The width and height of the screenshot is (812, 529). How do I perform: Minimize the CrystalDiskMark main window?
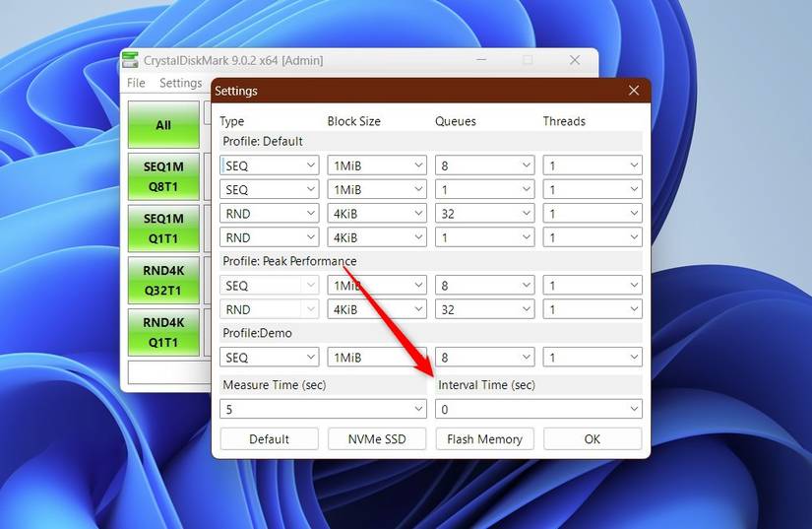coord(481,60)
